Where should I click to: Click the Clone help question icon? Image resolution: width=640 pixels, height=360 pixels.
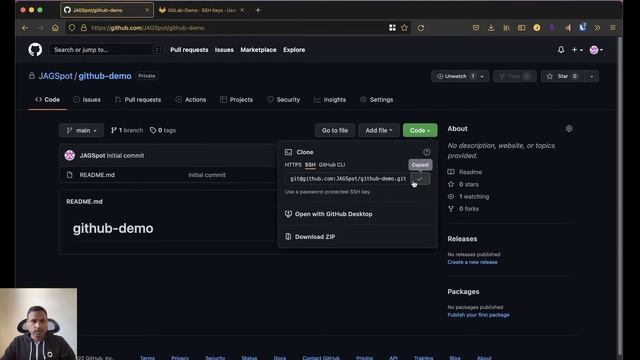pos(427,152)
